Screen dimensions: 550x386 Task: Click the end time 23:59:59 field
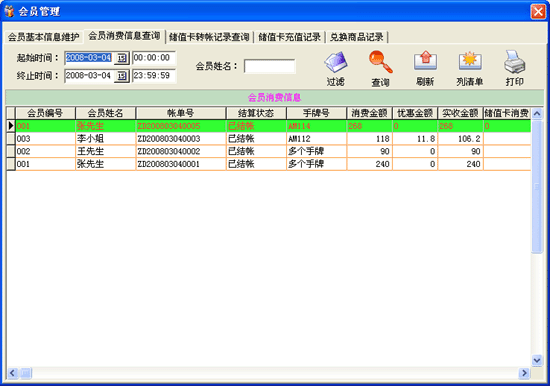point(154,76)
